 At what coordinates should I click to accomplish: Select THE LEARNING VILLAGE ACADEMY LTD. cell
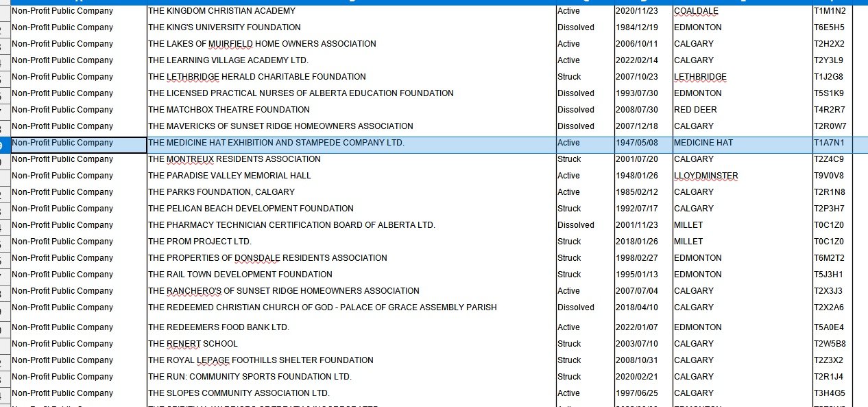click(x=351, y=60)
